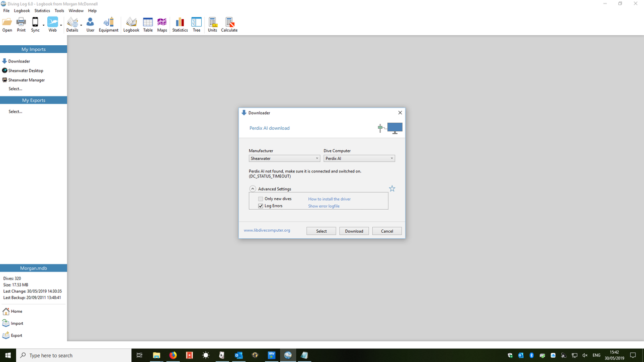Click the Home icon in the sidebar
The image size is (644, 362).
tap(6, 311)
